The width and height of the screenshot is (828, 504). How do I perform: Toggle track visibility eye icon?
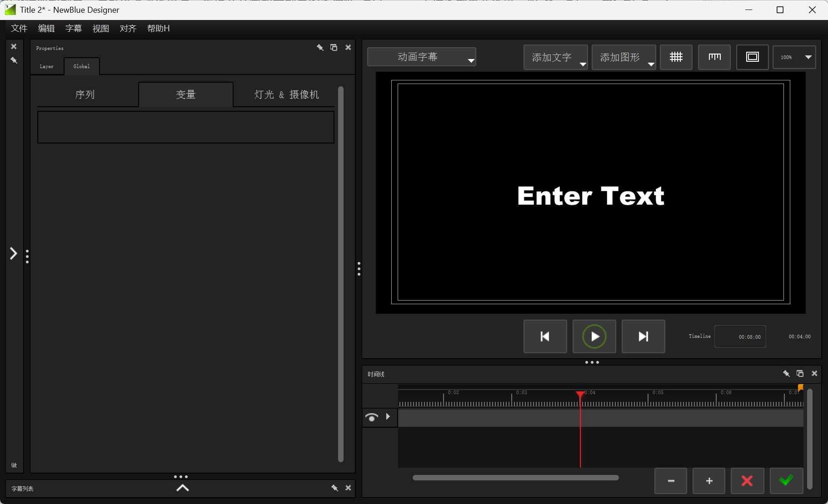pyautogui.click(x=372, y=417)
